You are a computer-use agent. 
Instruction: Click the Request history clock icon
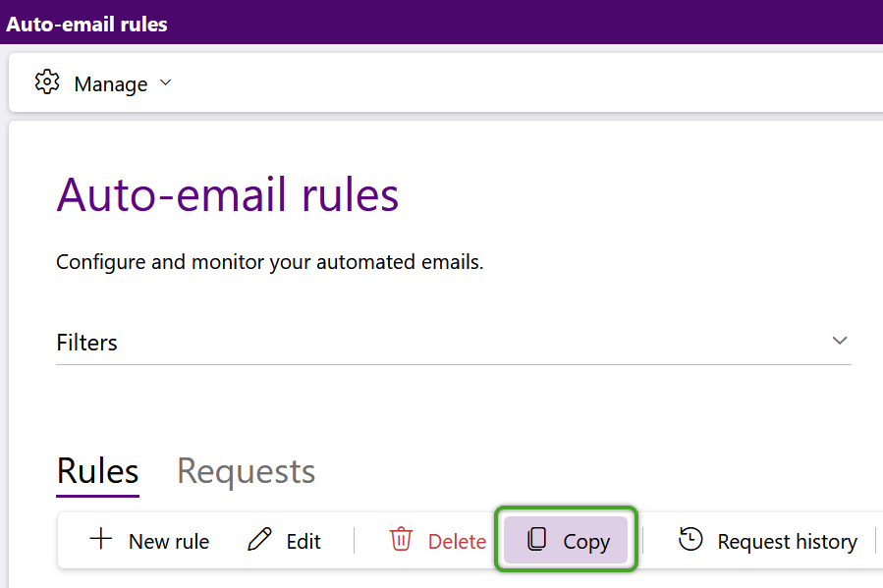[690, 539]
